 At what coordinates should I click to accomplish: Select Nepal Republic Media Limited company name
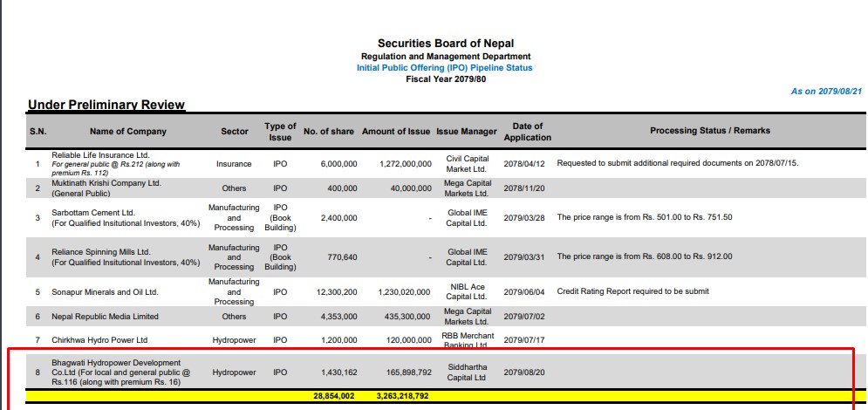tap(106, 317)
